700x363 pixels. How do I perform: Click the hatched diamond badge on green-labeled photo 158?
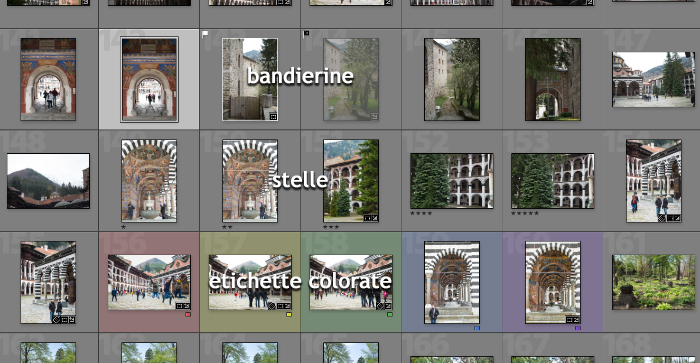click(x=380, y=306)
